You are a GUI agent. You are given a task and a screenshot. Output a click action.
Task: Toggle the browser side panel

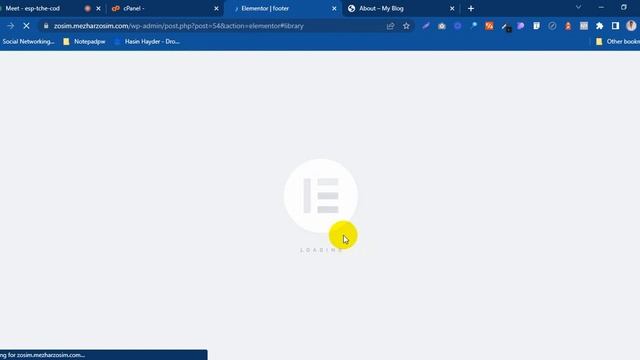[615, 26]
